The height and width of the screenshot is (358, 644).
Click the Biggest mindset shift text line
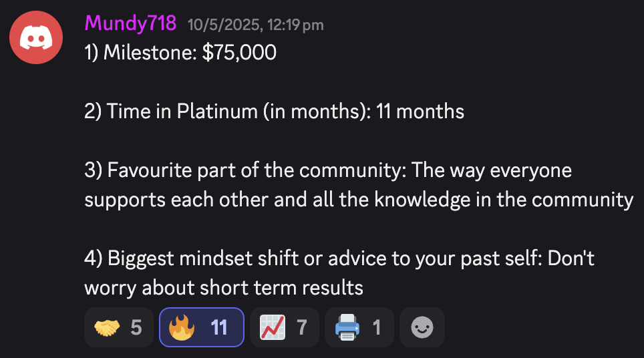pyautogui.click(x=339, y=258)
